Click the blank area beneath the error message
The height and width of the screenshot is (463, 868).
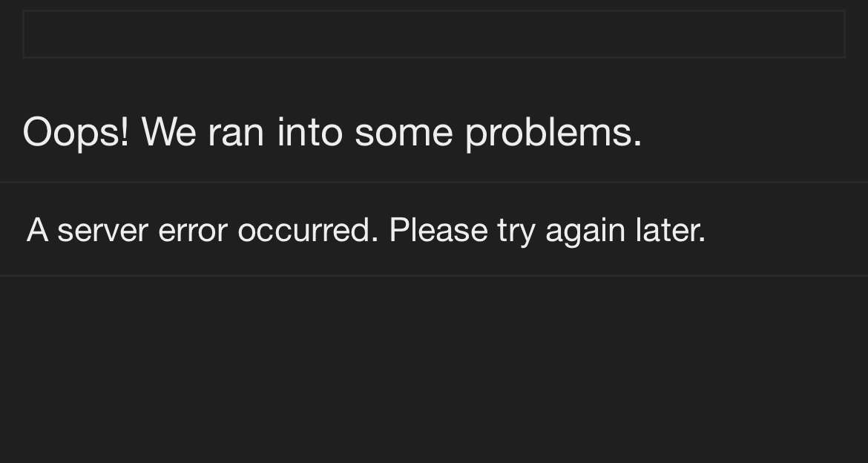[434, 370]
